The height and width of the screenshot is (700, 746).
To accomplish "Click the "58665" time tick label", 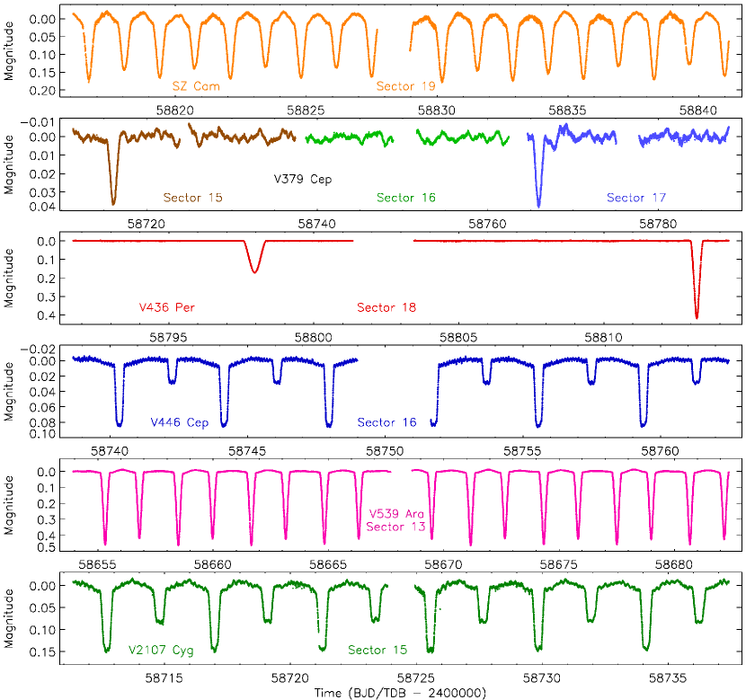I will pyautogui.click(x=328, y=564).
